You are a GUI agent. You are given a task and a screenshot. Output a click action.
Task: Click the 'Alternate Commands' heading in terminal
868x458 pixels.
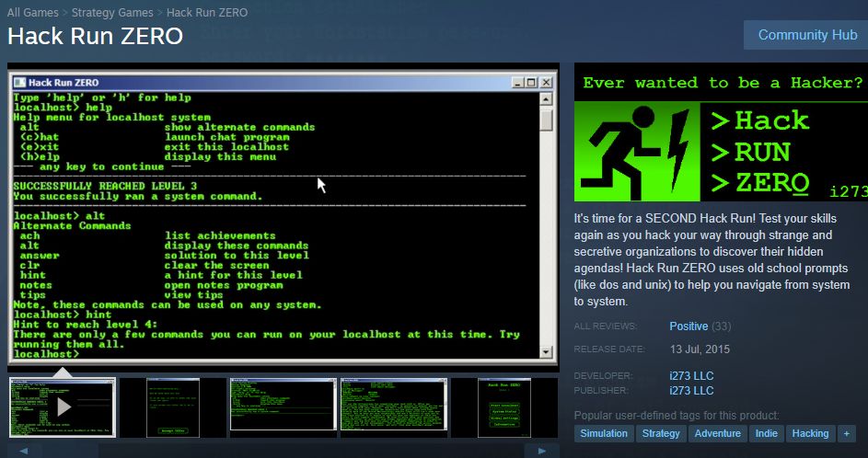coord(73,225)
